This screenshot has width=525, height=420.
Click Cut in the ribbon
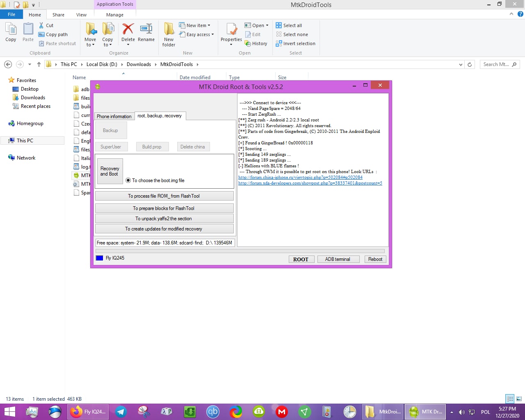point(46,25)
